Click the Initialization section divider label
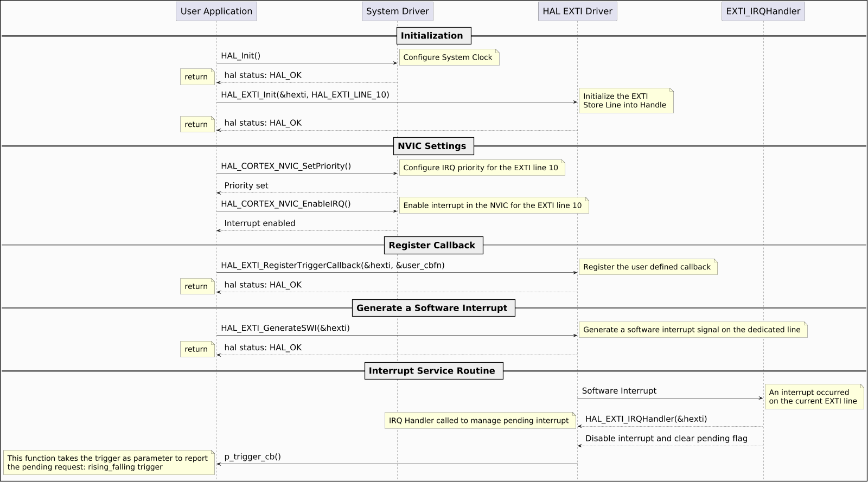This screenshot has width=868, height=482. coord(433,36)
